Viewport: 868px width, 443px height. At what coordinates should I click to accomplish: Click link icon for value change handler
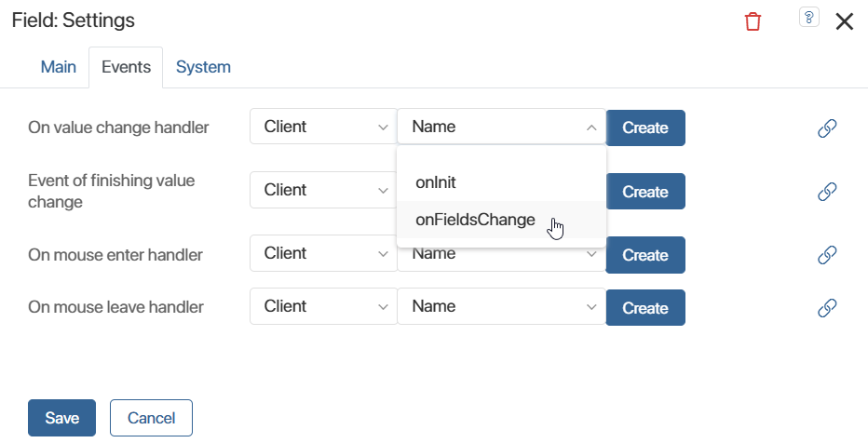click(827, 128)
